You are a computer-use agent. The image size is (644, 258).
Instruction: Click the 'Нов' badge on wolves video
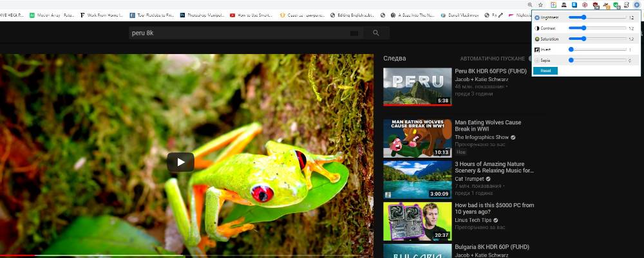460,152
